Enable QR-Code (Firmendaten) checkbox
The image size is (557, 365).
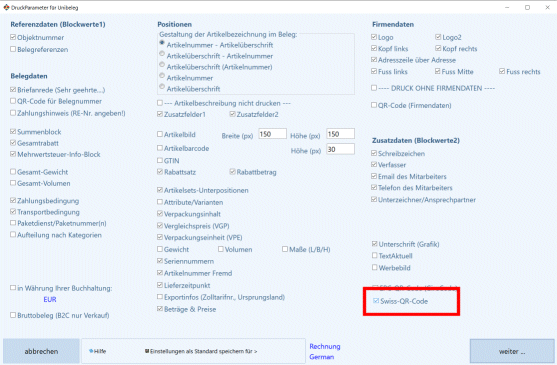[x=374, y=105]
